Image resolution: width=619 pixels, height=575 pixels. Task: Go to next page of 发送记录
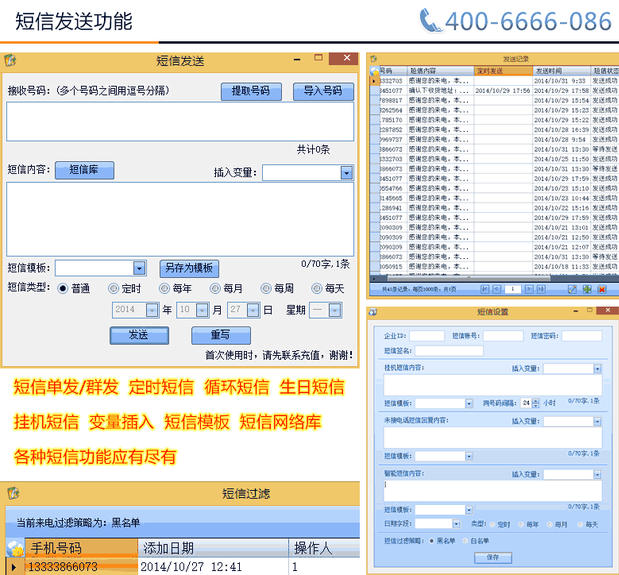point(530,289)
